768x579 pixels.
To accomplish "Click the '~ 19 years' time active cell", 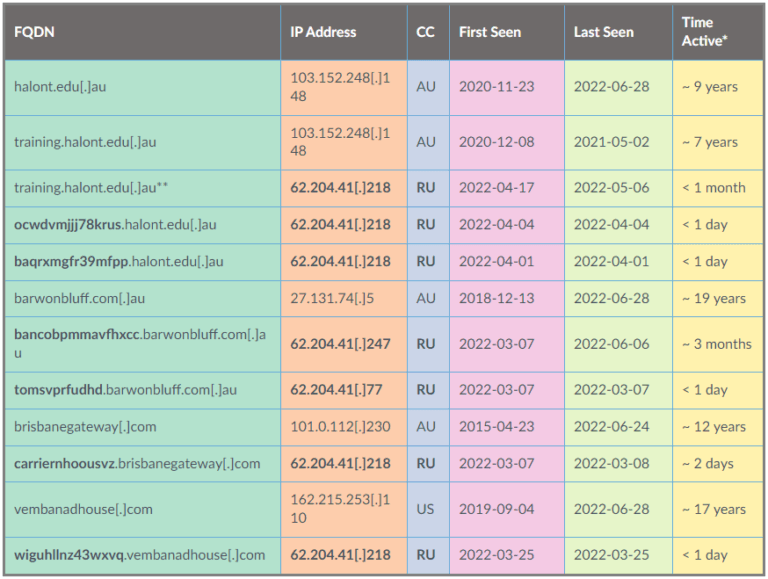I will pos(715,299).
